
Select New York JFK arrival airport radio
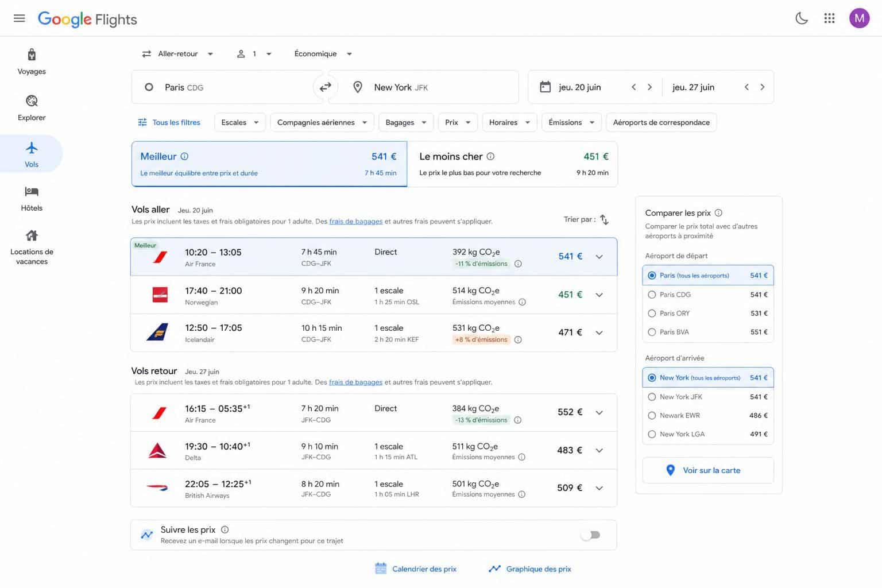652,397
